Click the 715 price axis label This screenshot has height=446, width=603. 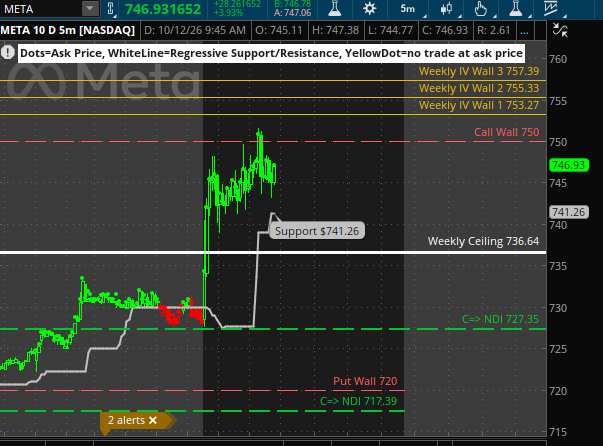point(558,432)
